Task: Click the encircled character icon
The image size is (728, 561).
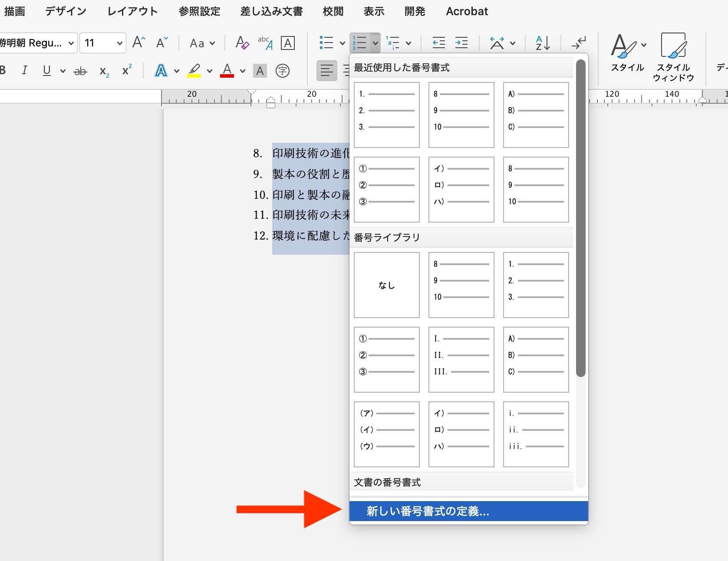Action: [x=283, y=70]
